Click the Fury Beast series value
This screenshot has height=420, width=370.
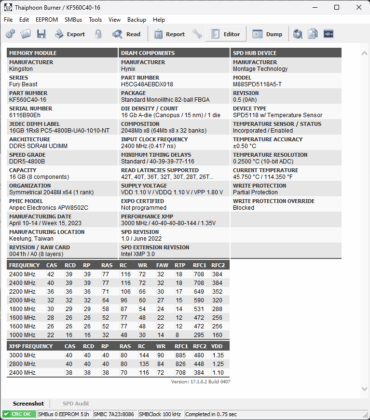click(x=23, y=84)
